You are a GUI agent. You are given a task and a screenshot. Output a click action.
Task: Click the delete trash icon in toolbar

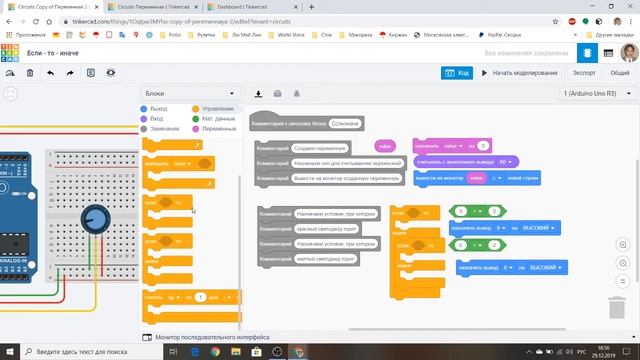(30, 73)
